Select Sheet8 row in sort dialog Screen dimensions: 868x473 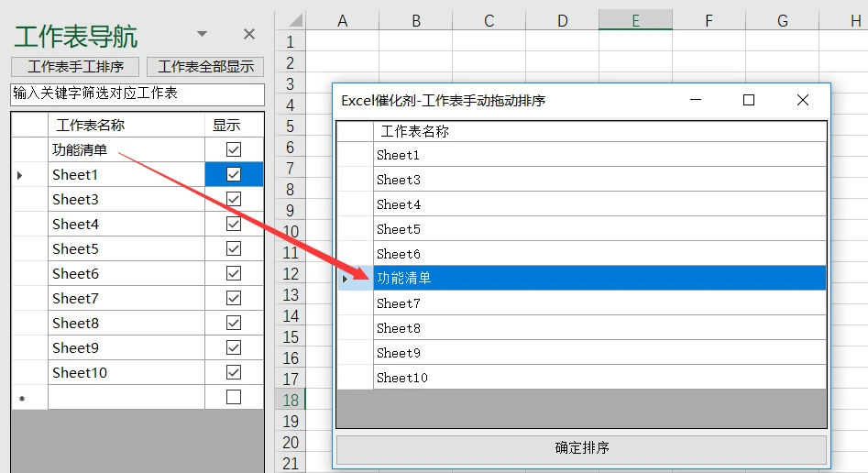click(x=599, y=328)
